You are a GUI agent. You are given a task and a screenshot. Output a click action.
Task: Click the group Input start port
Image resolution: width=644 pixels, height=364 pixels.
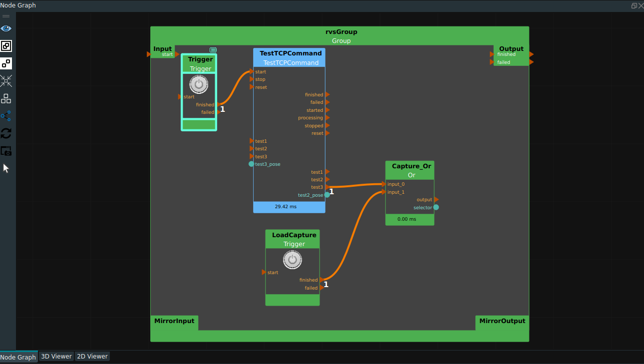[x=177, y=54]
